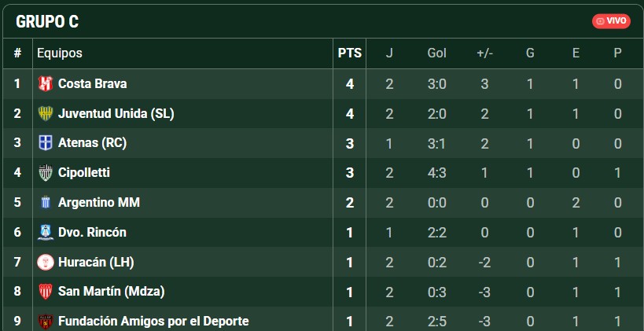Click the red VIVO live badge
The width and height of the screenshot is (644, 331).
[x=611, y=21]
